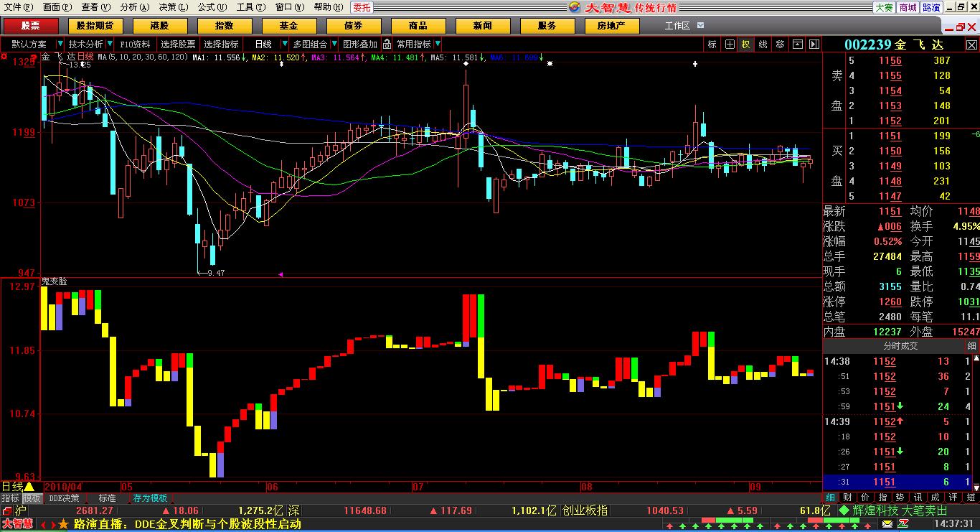This screenshot has height=532, width=980.
Task: Open the 查看 menu
Action: tap(95, 7)
